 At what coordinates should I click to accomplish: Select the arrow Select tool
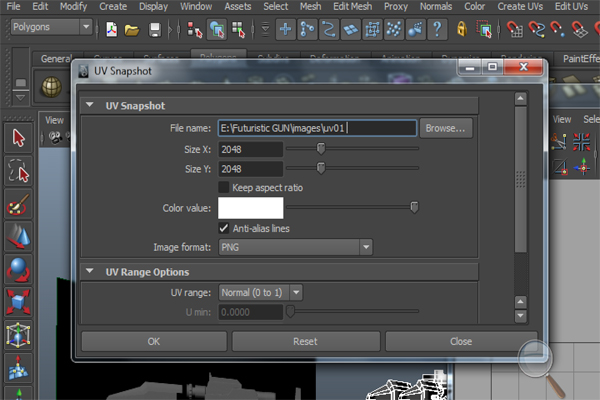[x=18, y=138]
